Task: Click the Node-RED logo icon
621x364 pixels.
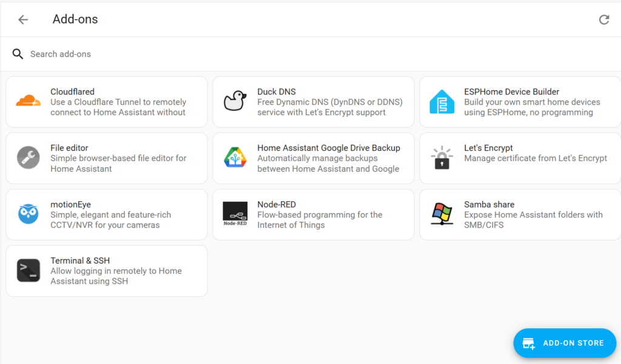Action: (x=235, y=214)
